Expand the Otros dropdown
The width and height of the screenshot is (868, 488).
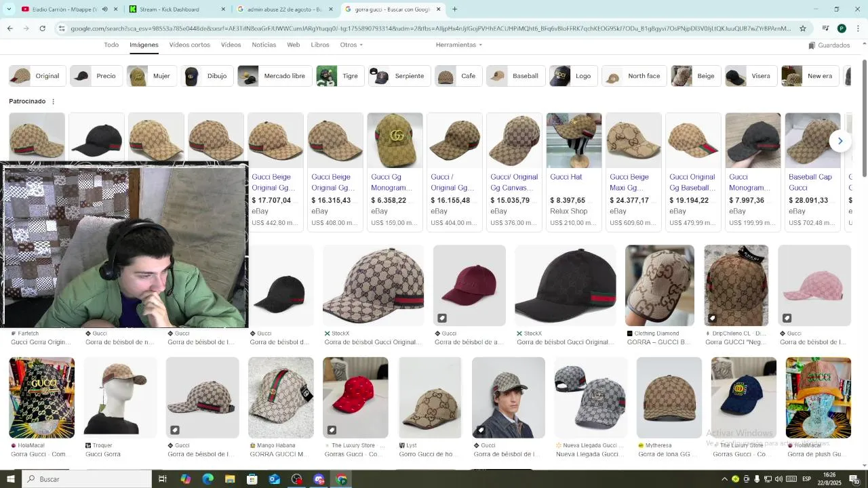(351, 45)
